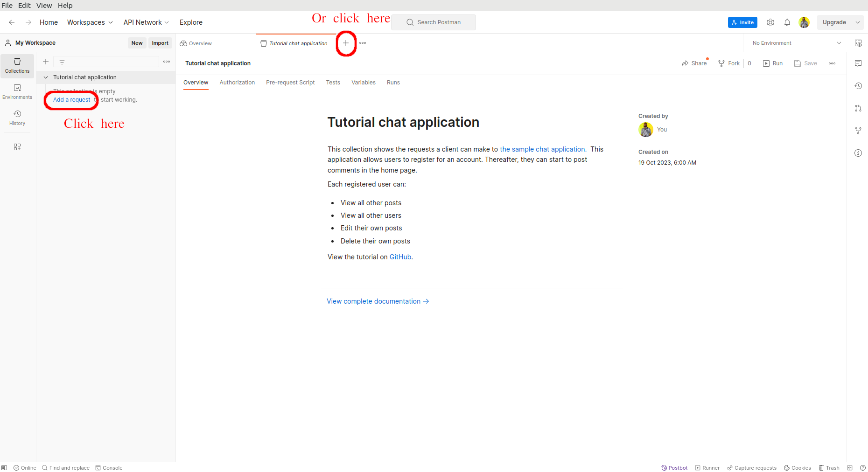The height and width of the screenshot is (472, 868).
Task: Open Trash in the status bar
Action: [829, 468]
